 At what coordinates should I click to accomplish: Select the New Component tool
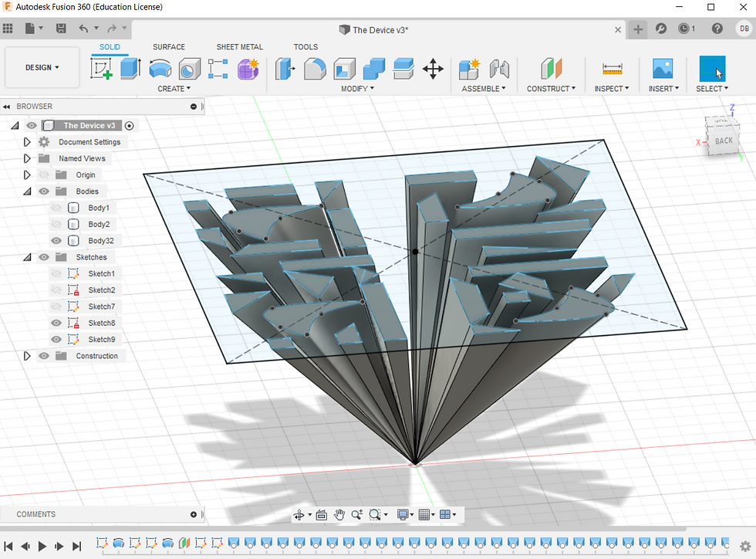pos(469,69)
